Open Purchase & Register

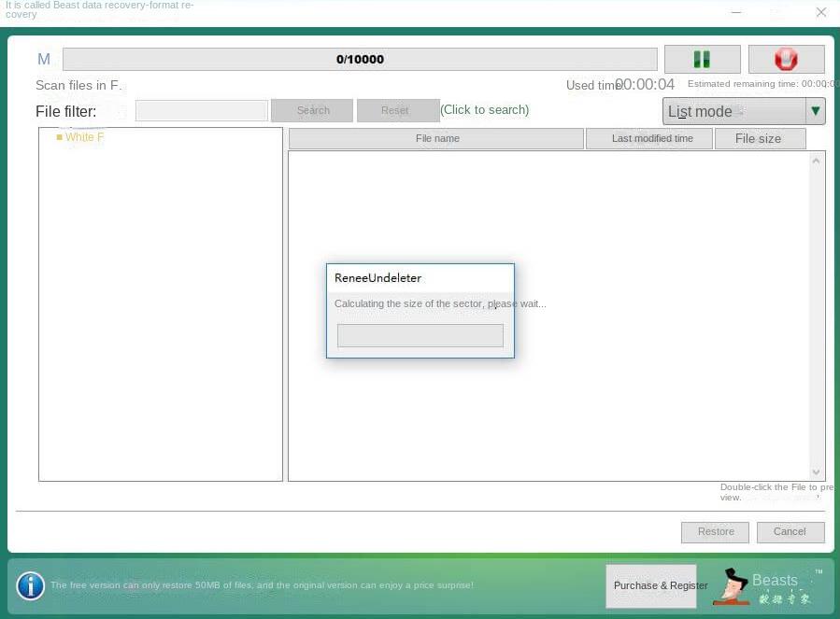pyautogui.click(x=660, y=585)
